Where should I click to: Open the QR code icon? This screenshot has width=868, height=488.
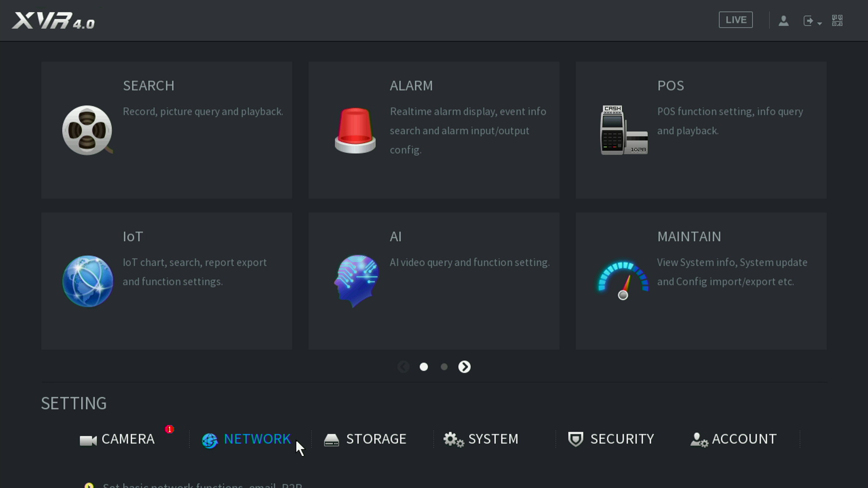click(x=837, y=21)
